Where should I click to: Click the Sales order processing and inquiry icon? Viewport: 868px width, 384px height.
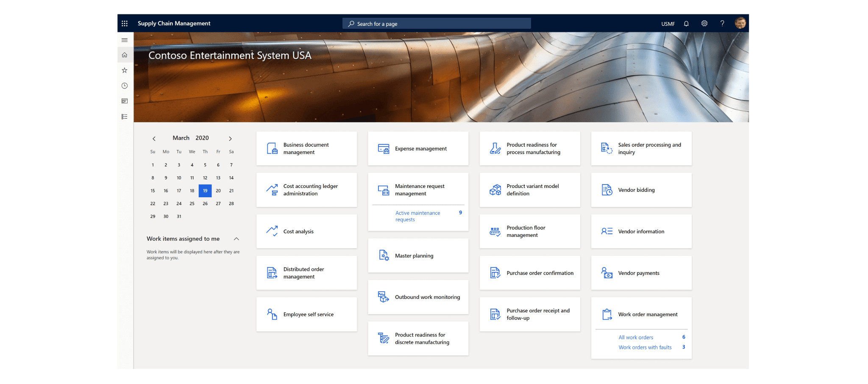click(607, 149)
